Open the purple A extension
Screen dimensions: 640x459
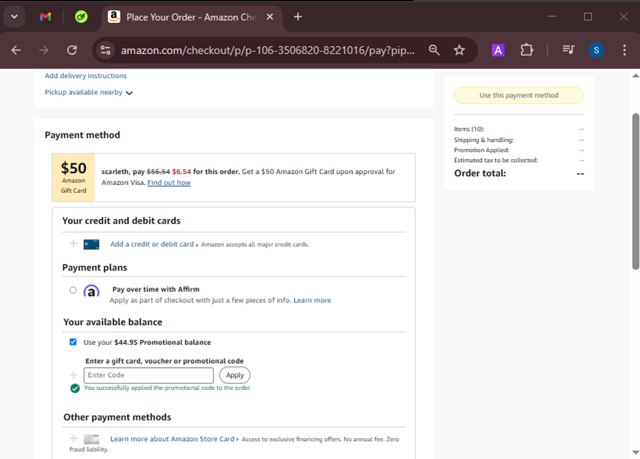point(498,50)
